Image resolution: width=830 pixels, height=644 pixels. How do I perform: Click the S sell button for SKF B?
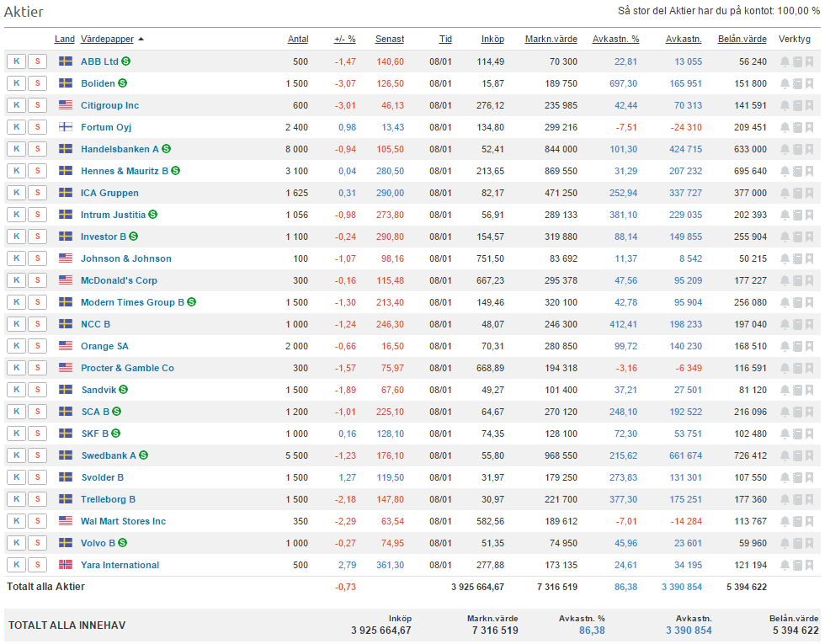point(38,434)
